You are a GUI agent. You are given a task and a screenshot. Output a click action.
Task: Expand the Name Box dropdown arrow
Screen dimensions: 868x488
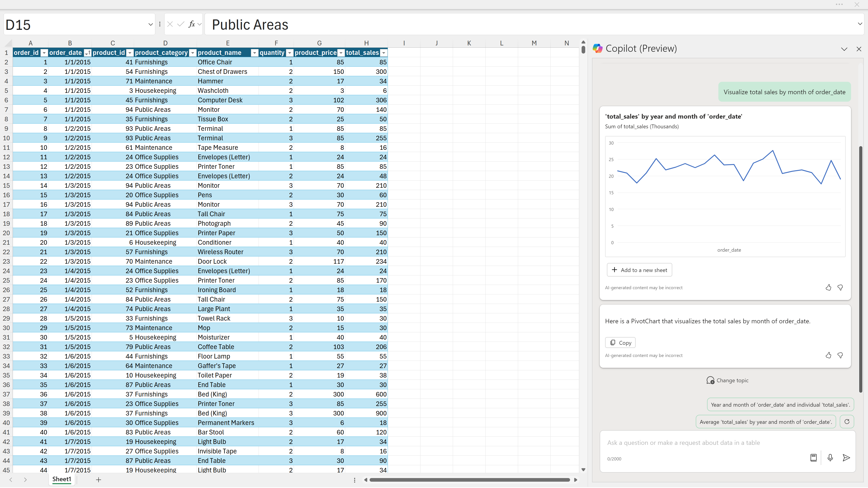150,25
